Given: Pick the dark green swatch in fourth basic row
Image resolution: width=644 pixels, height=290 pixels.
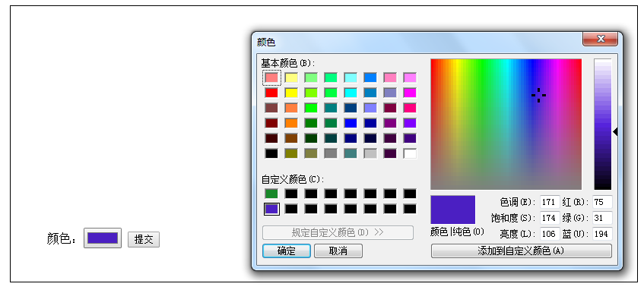Looking at the screenshot, I should (x=311, y=123).
